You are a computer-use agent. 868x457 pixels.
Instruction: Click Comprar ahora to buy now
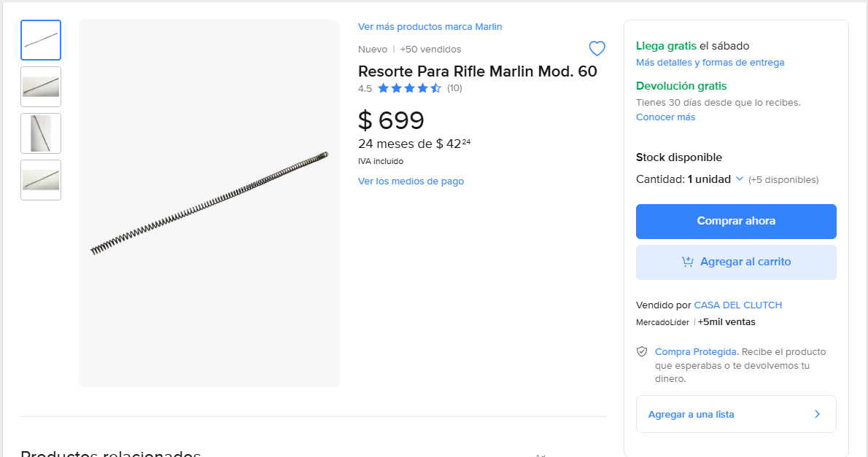click(x=736, y=222)
